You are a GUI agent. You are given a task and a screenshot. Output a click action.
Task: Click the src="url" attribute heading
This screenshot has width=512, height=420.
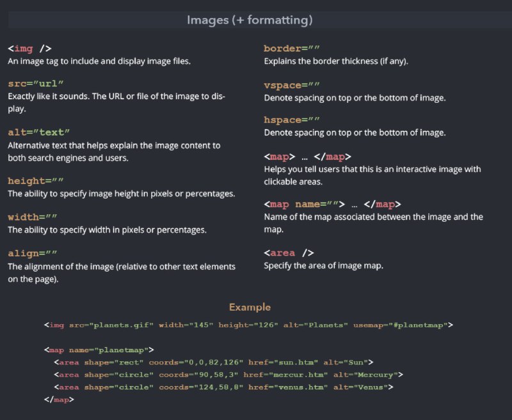point(36,84)
